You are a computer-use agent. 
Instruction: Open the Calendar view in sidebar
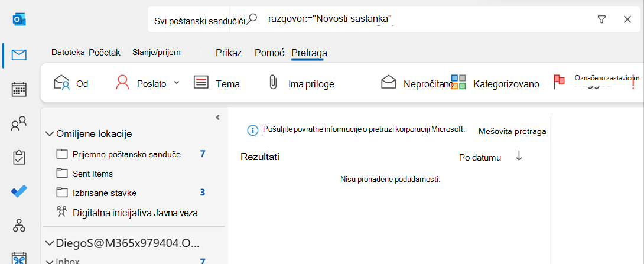(19, 89)
